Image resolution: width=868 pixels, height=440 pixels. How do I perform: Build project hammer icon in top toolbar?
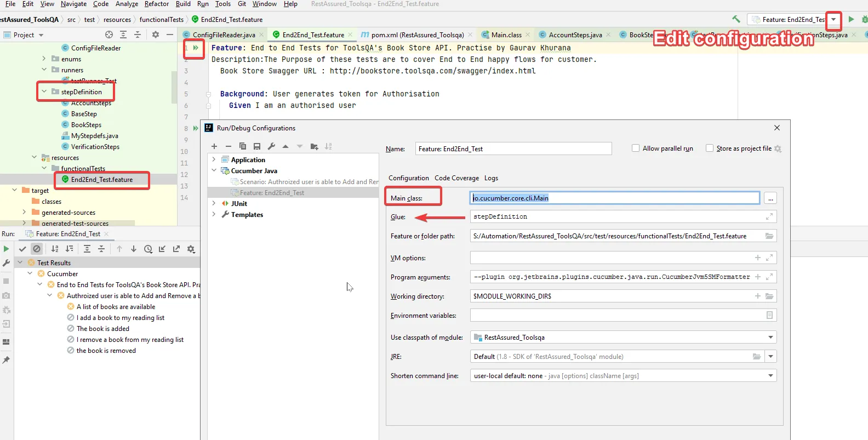tap(736, 19)
